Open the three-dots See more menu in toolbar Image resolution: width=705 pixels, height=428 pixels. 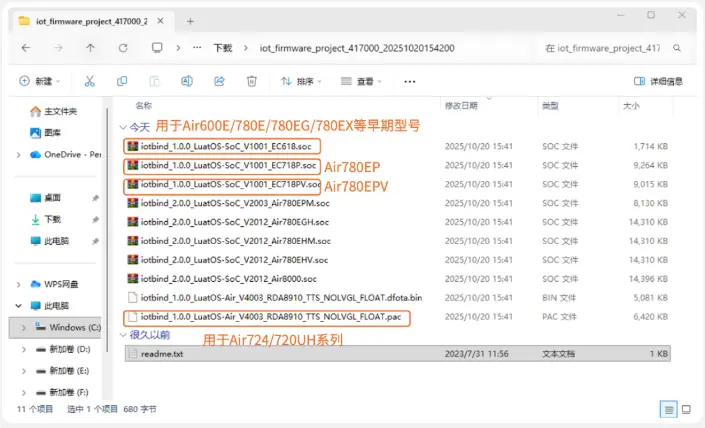[410, 81]
